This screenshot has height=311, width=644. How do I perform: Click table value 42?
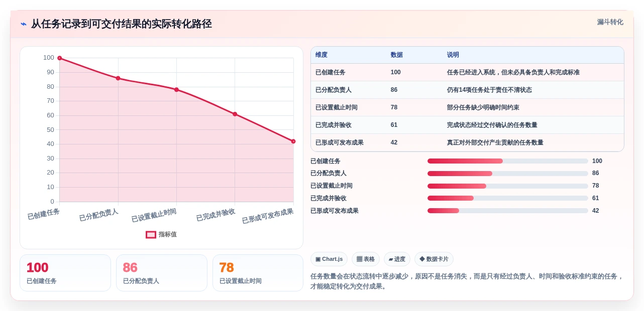394,142
